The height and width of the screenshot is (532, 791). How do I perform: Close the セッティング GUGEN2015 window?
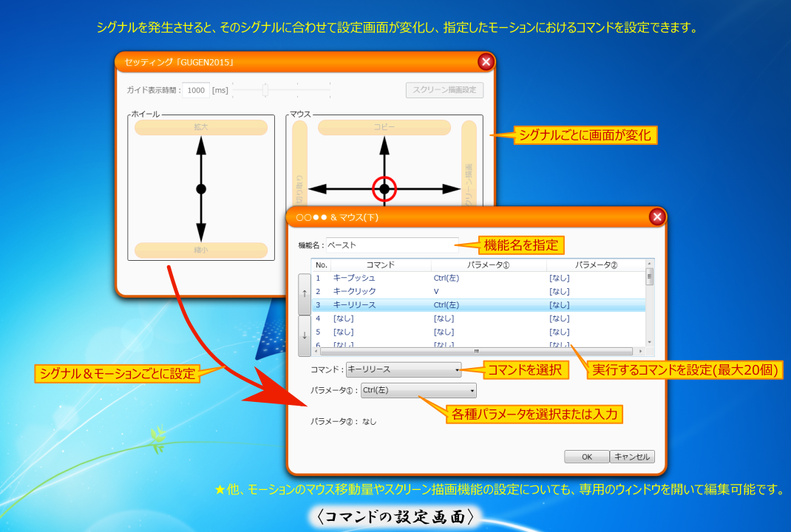coord(486,62)
